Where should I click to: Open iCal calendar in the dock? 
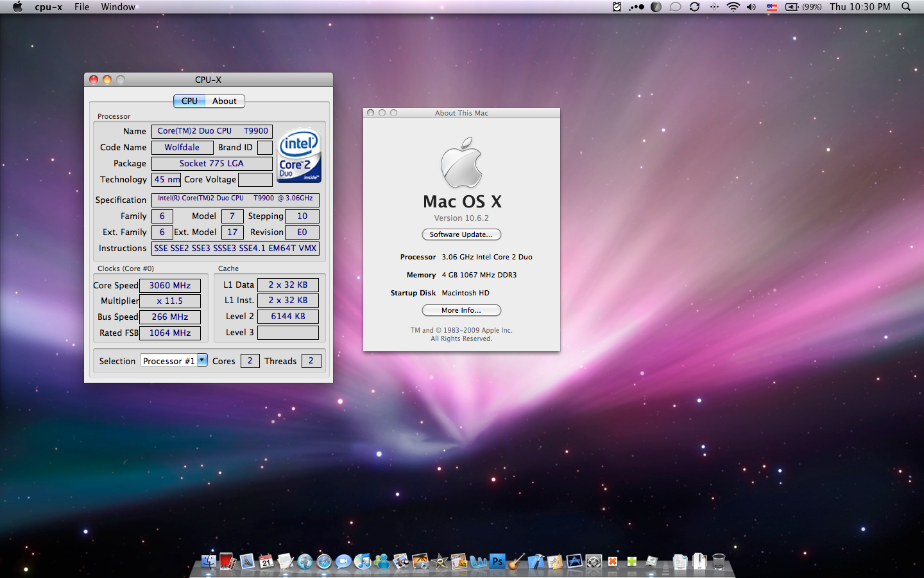(266, 562)
